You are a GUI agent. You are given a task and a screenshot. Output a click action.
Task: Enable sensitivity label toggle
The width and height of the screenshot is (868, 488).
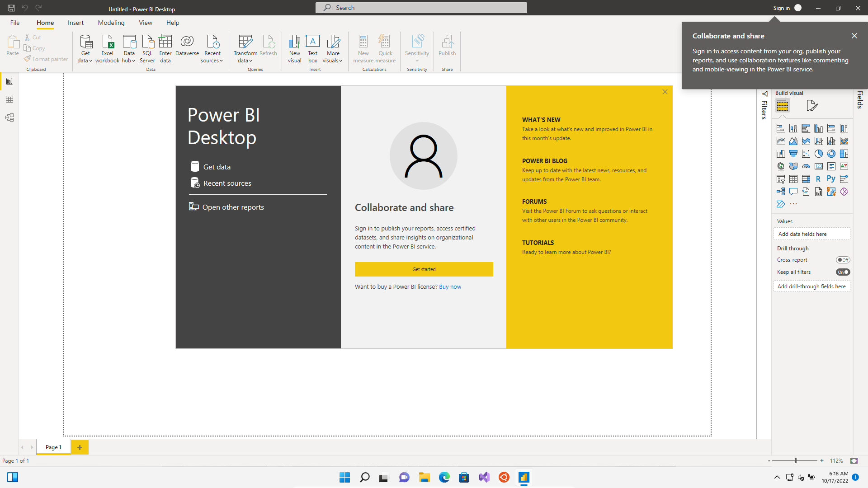click(x=417, y=49)
